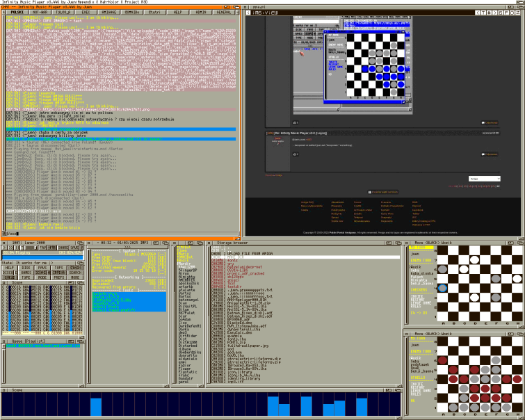Click the MODE button in the player
Image resolution: width=525 pixels, height=420 pixels.
(x=42, y=277)
